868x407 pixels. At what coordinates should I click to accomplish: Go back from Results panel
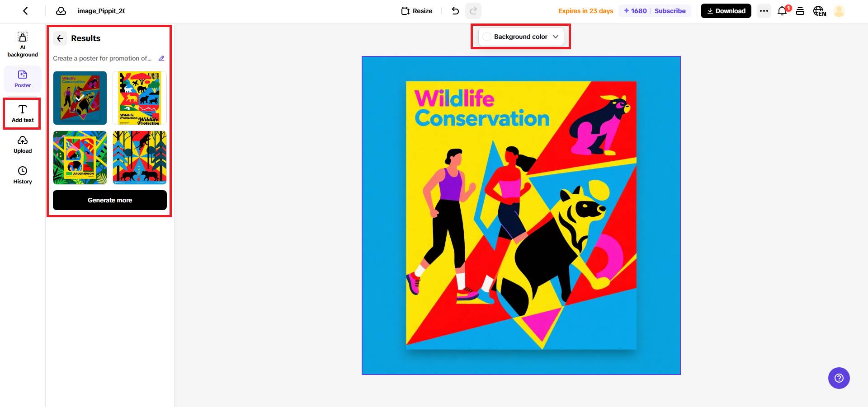click(x=60, y=38)
